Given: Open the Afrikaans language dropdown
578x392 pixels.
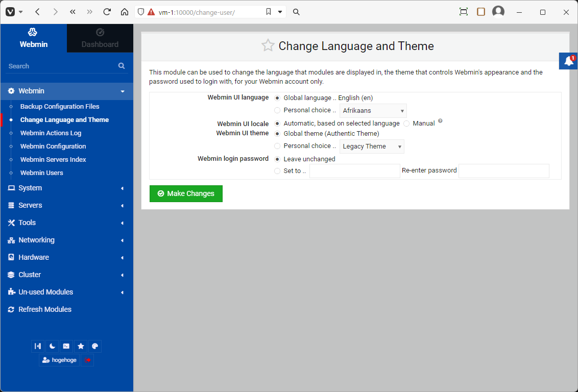Looking at the screenshot, I should click(x=373, y=111).
